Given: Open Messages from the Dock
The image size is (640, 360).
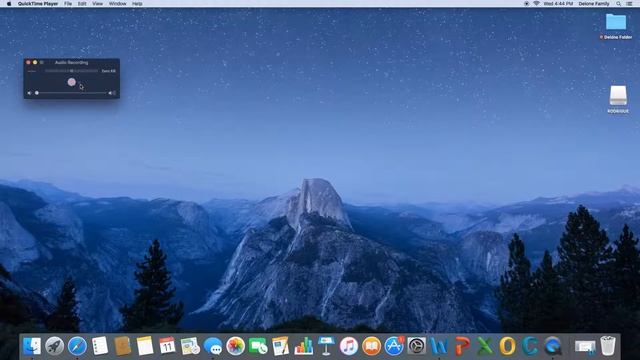Looking at the screenshot, I should tap(213, 346).
